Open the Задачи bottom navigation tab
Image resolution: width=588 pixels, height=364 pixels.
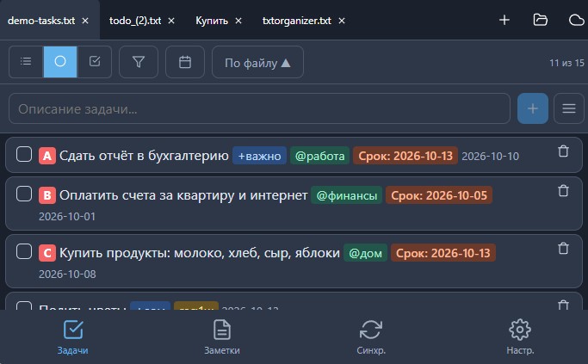[x=73, y=337]
